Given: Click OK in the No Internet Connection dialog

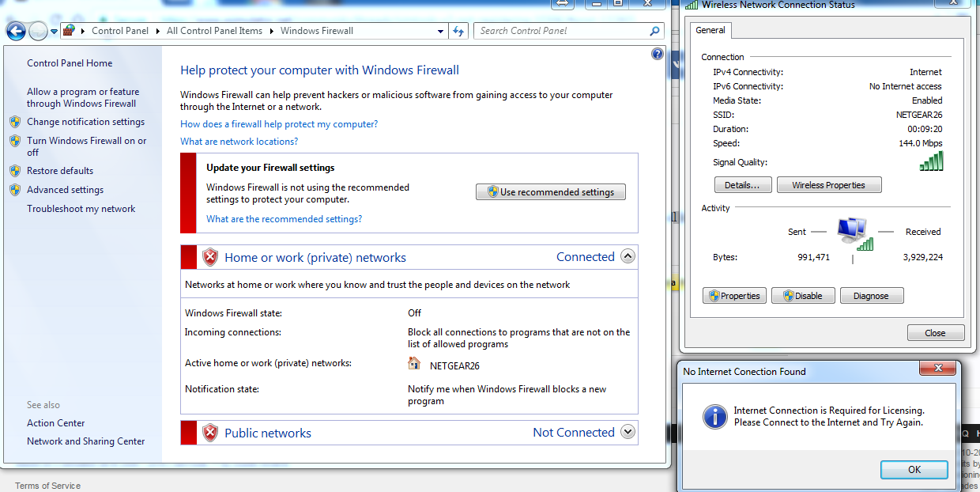Looking at the screenshot, I should [x=914, y=470].
